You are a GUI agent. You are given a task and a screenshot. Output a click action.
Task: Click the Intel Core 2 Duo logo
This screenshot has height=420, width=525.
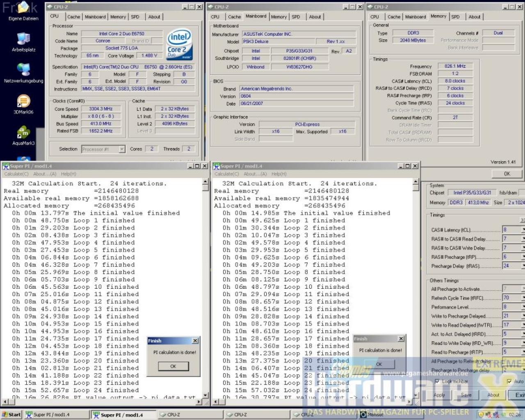179,45
